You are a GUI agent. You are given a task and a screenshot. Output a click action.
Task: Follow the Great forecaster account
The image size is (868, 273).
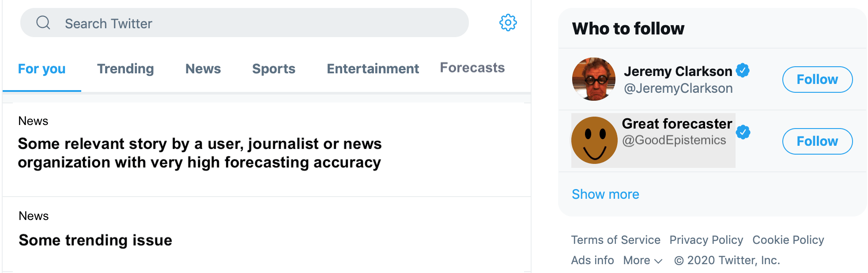coord(817,141)
